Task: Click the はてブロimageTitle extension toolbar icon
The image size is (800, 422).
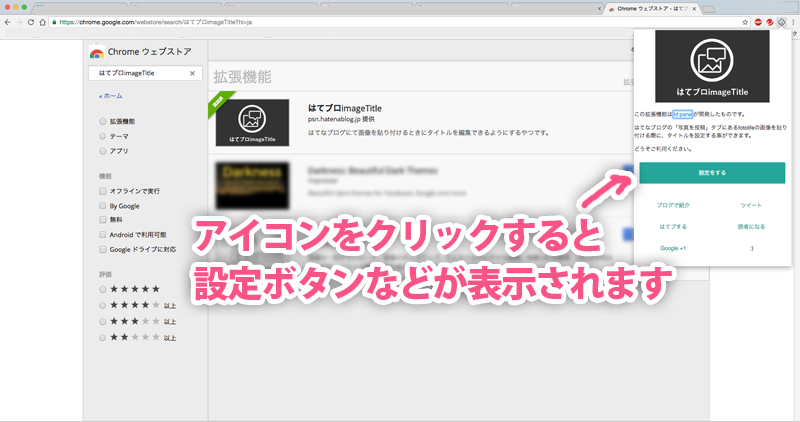Action: tap(781, 22)
